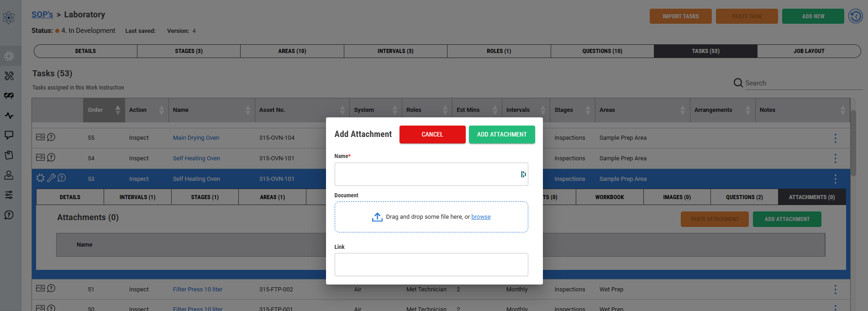Viewport: 868px width, 311px height.
Task: Click the image icon on row 55
Action: pyautogui.click(x=40, y=137)
